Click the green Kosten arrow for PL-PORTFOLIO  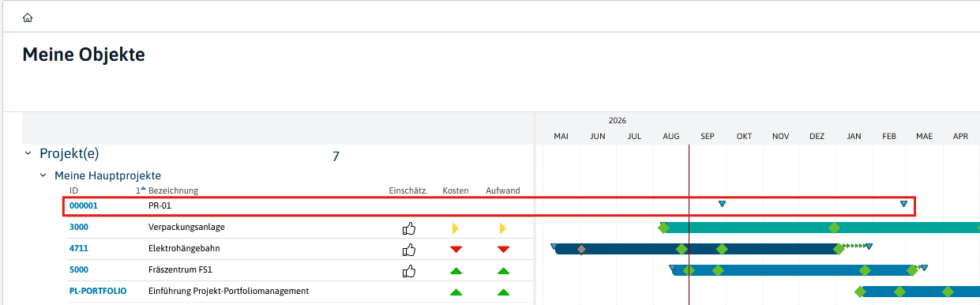pos(456,292)
